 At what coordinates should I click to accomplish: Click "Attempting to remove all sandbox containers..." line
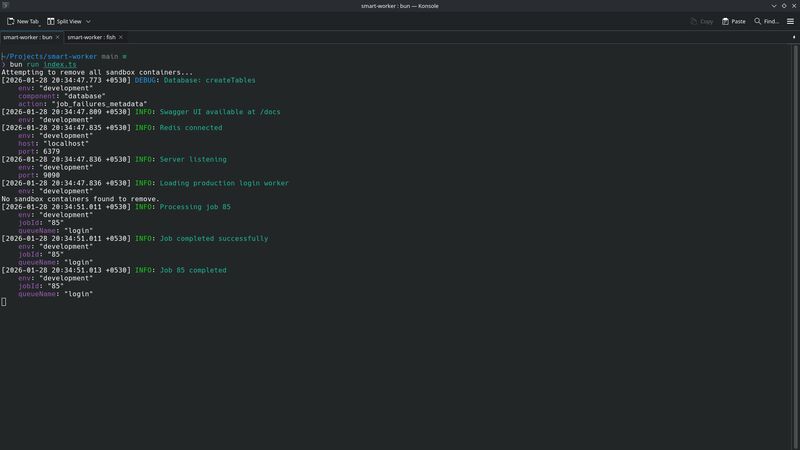click(97, 72)
